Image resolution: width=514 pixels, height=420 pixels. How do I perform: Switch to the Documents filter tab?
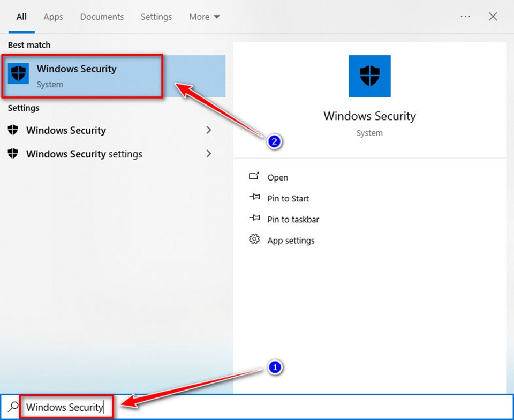102,17
